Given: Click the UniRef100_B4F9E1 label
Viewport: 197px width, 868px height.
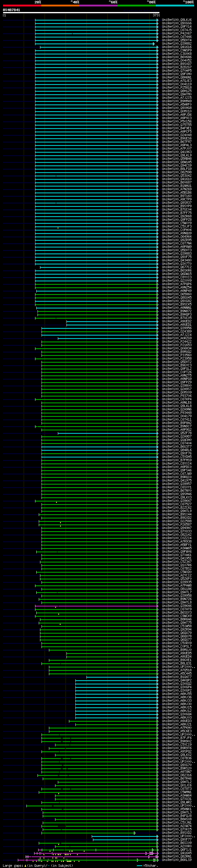Looking at the screenshot, I should (177, 128).
